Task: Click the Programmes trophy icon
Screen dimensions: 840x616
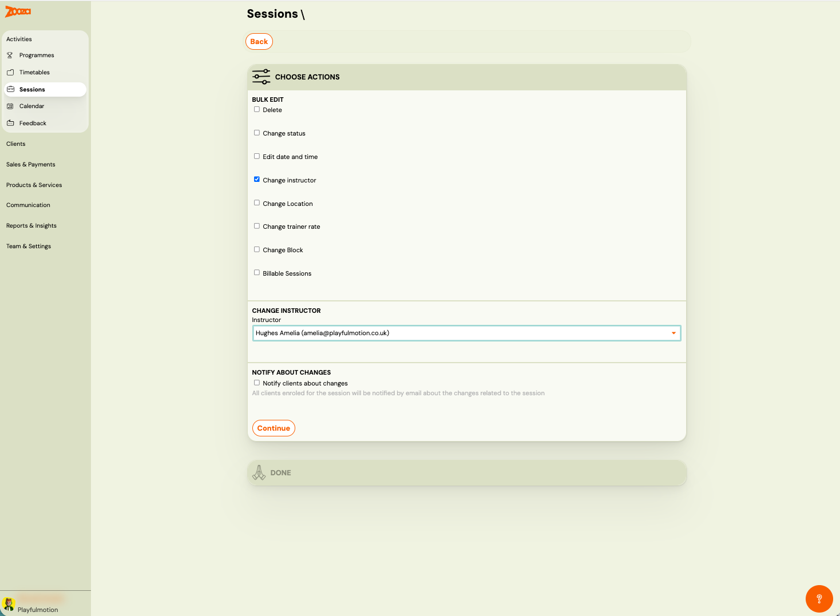Action: coord(10,55)
